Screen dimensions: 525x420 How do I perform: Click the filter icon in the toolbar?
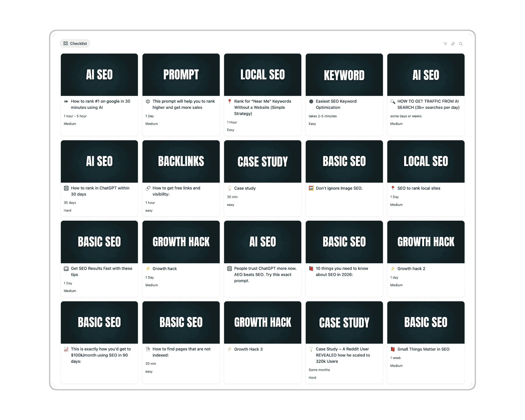(445, 44)
